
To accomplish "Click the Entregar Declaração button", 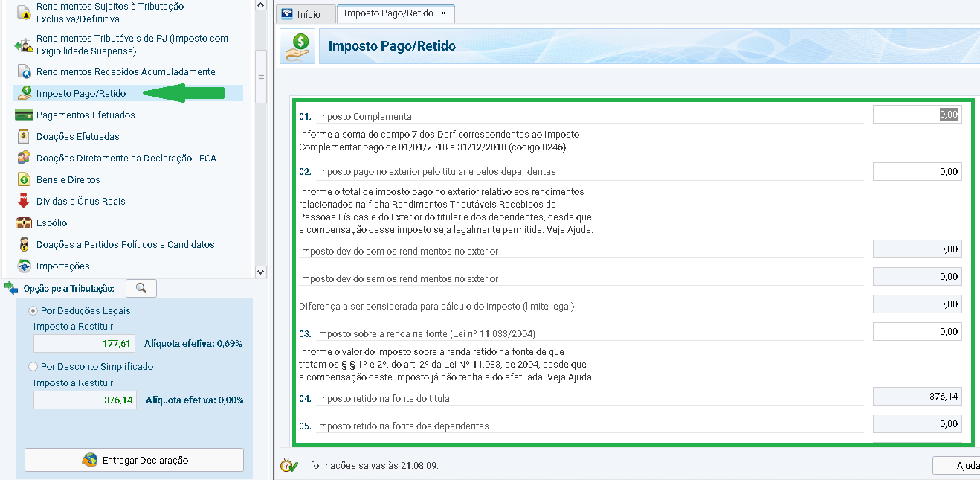I will click(134, 460).
